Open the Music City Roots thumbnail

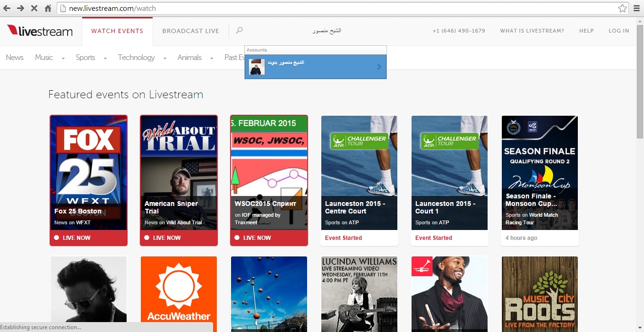540,294
